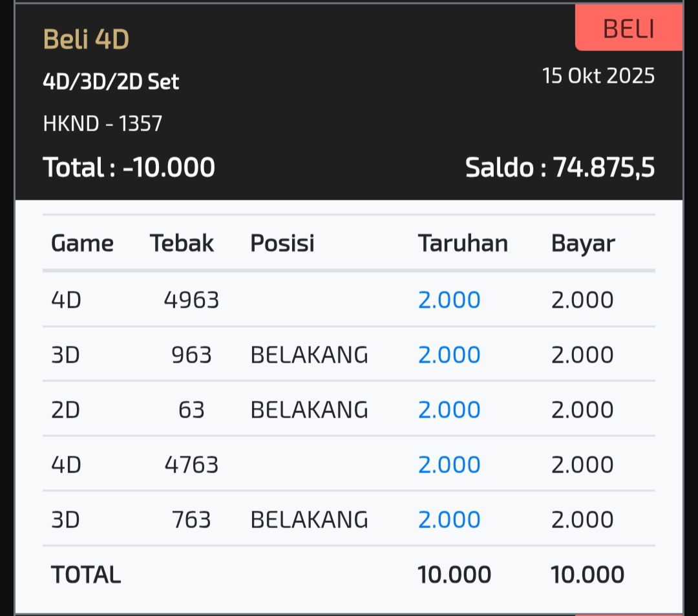The height and width of the screenshot is (616, 698).
Task: Open the blue Taruhan amount for 4963
Action: point(449,300)
